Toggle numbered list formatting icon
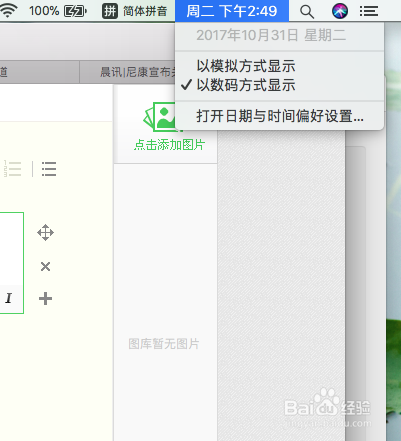The image size is (401, 441). [12, 169]
